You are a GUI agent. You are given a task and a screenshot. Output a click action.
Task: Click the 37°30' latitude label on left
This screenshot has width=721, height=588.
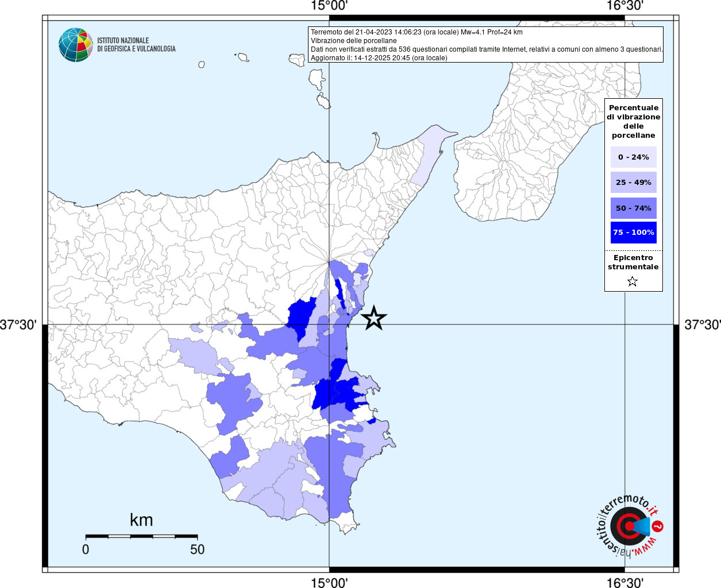click(x=18, y=325)
